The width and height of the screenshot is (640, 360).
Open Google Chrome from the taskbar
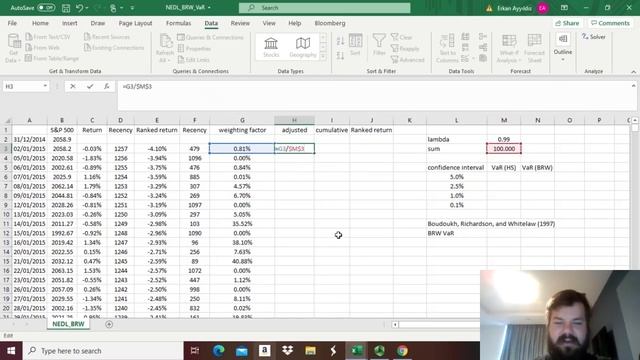coord(402,351)
